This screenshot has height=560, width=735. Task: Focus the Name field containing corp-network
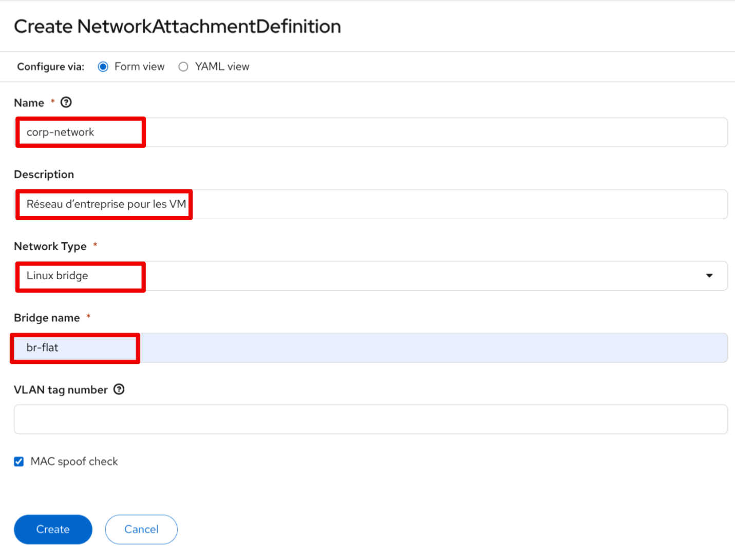370,132
